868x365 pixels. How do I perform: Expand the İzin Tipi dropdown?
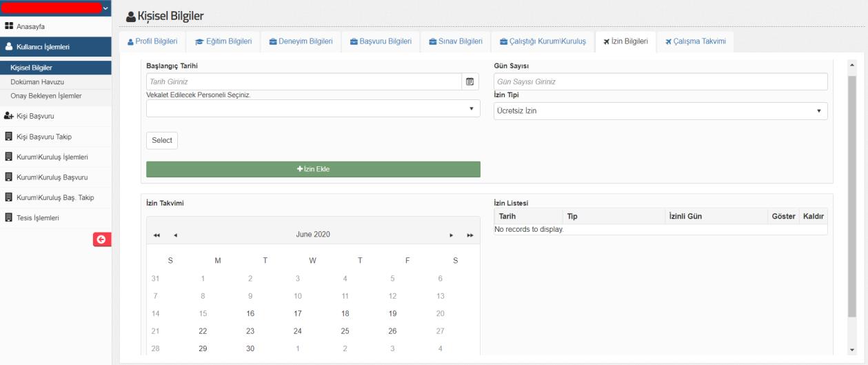[x=660, y=110]
